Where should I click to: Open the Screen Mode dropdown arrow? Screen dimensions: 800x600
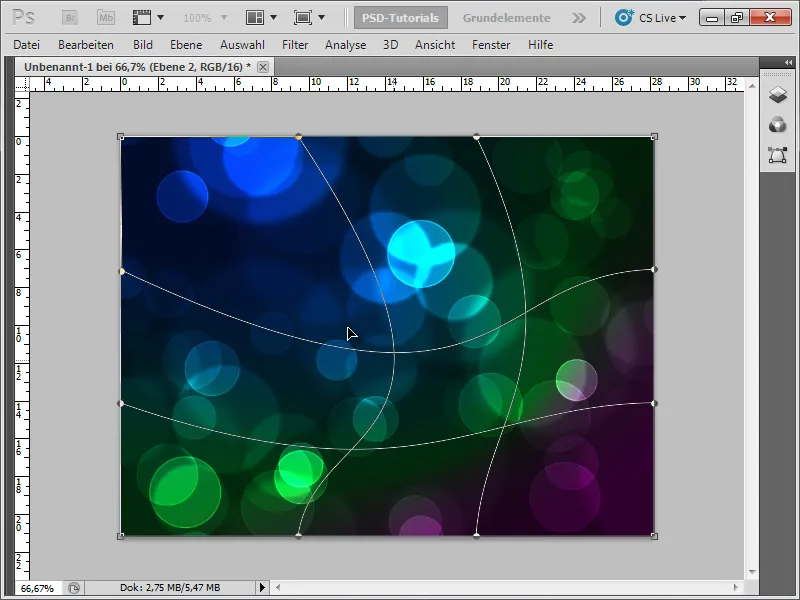point(321,17)
